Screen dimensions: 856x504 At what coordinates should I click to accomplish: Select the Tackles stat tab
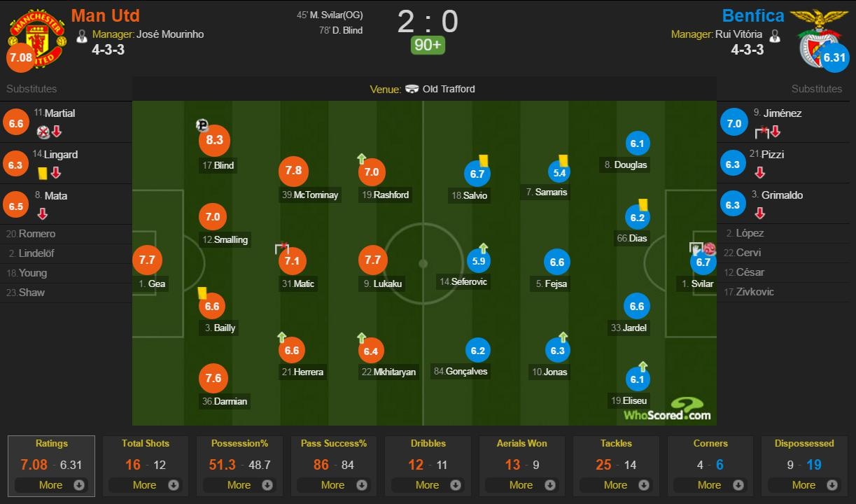616,443
